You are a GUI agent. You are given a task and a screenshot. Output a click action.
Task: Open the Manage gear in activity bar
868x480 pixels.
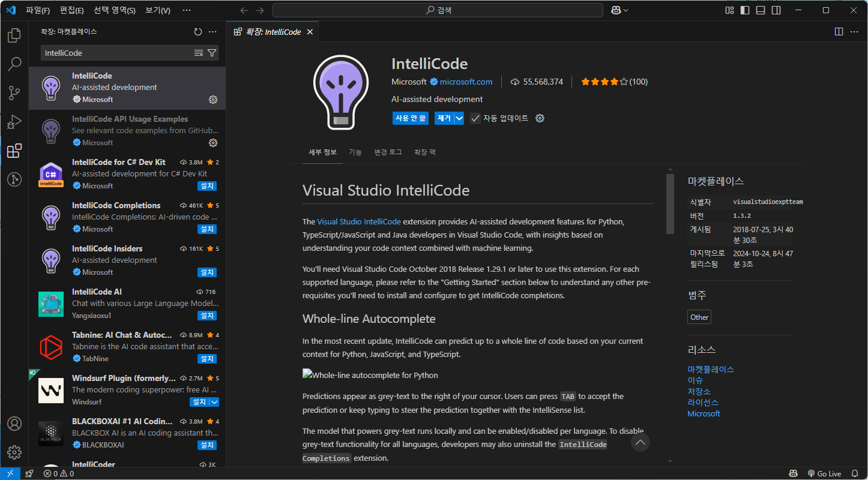[14, 452]
